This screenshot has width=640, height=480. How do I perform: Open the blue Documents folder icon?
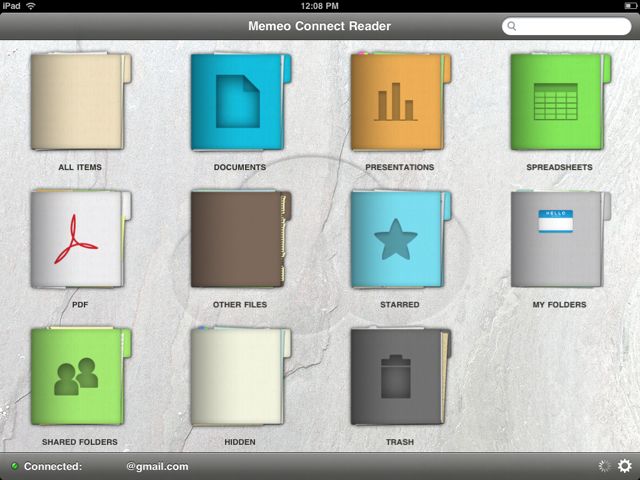pyautogui.click(x=241, y=102)
